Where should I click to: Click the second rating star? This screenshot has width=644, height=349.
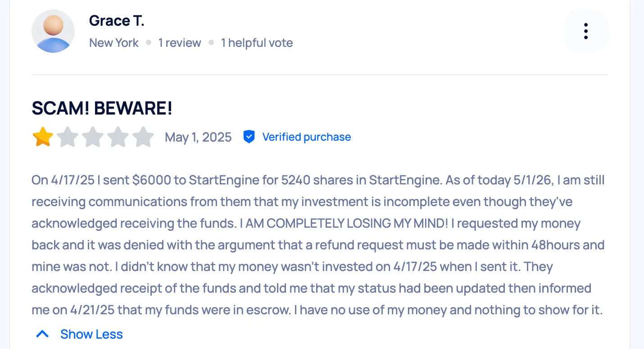68,137
